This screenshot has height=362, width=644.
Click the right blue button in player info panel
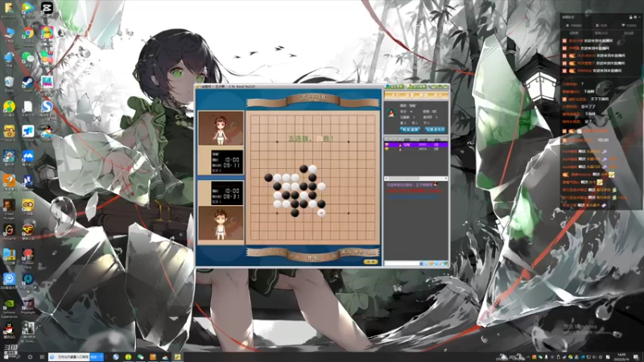point(435,130)
